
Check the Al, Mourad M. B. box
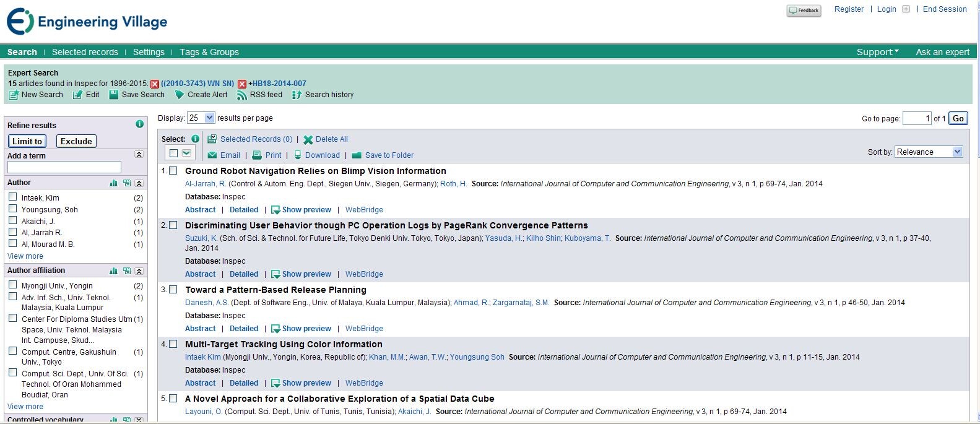pyautogui.click(x=12, y=243)
